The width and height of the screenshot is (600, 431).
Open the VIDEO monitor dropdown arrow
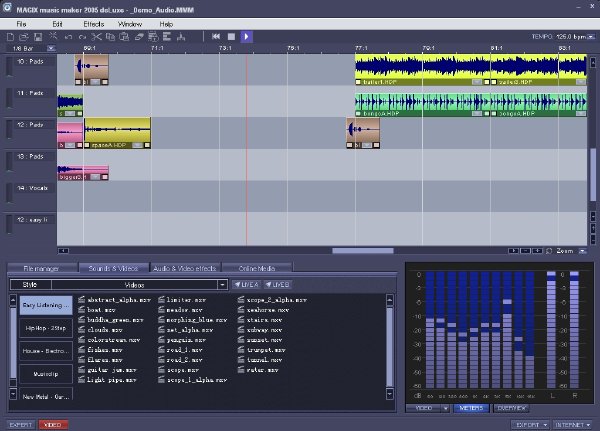pos(445,408)
